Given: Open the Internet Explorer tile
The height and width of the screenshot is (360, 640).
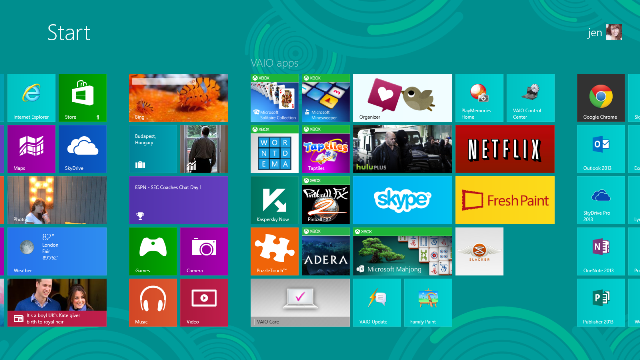Looking at the screenshot, I should [31, 98].
